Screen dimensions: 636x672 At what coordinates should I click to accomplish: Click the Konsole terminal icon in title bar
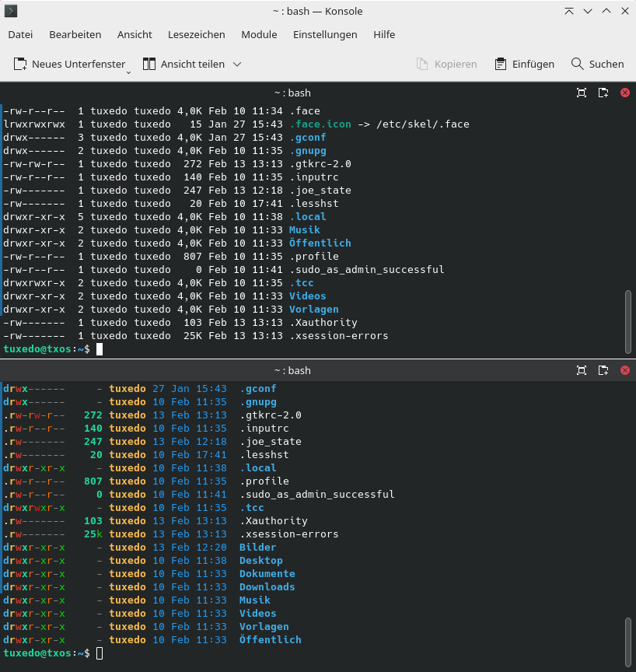[x=11, y=11]
